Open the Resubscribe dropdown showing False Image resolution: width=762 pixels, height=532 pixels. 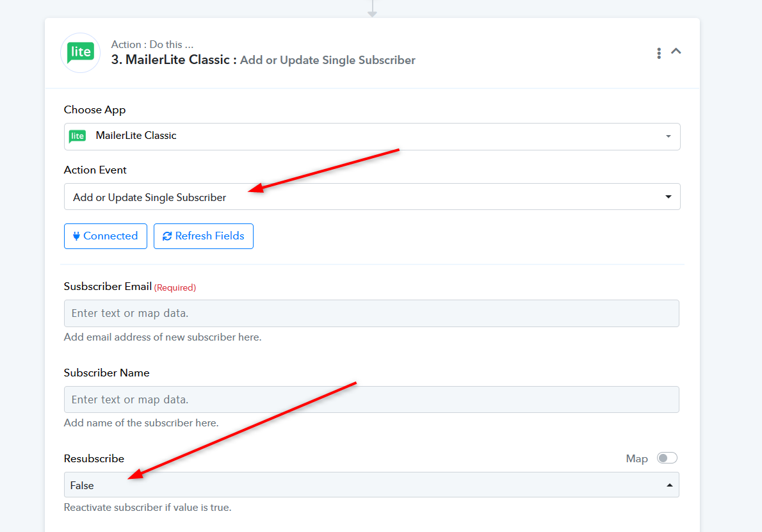(x=371, y=485)
